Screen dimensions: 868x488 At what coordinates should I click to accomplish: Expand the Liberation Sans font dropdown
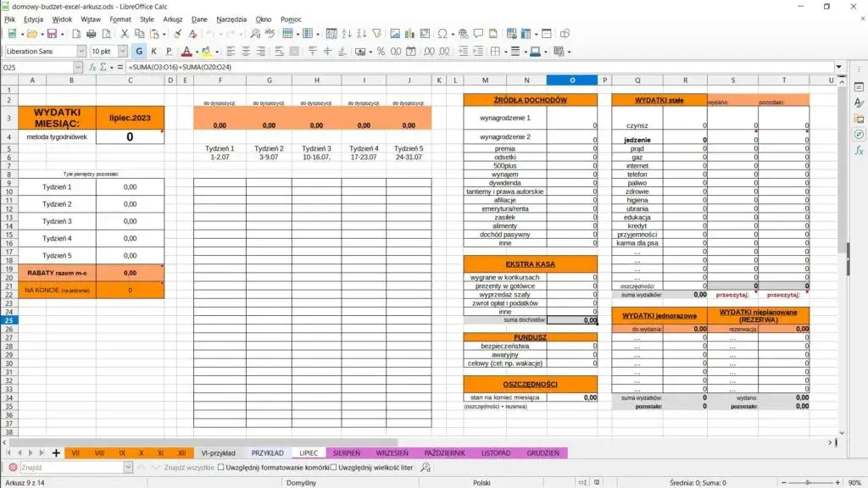point(81,52)
